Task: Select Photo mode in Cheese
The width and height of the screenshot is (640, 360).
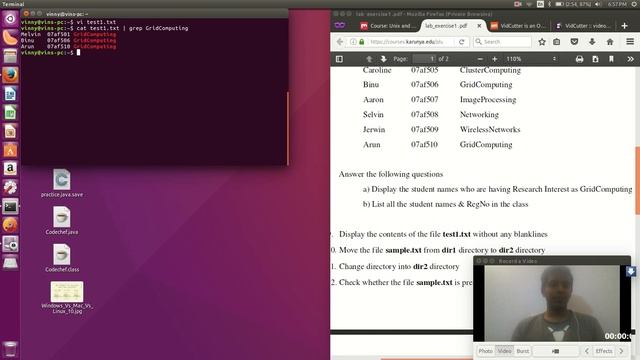Action: coord(485,351)
